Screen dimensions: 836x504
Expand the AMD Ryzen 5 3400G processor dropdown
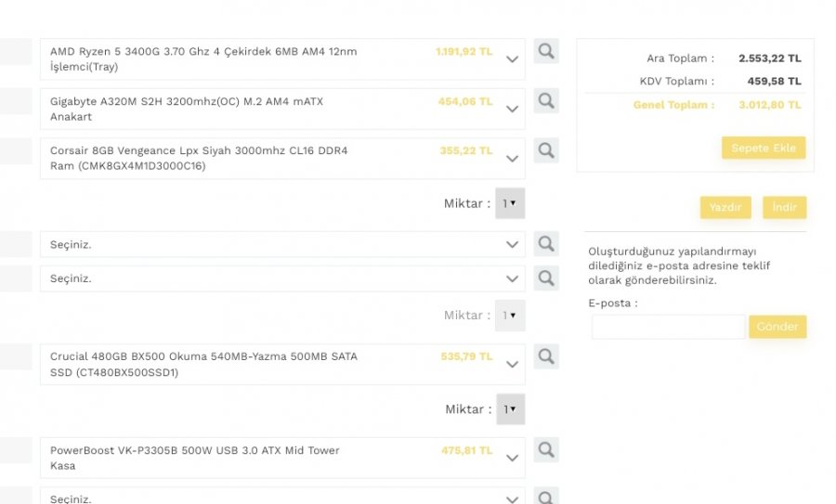pos(512,59)
